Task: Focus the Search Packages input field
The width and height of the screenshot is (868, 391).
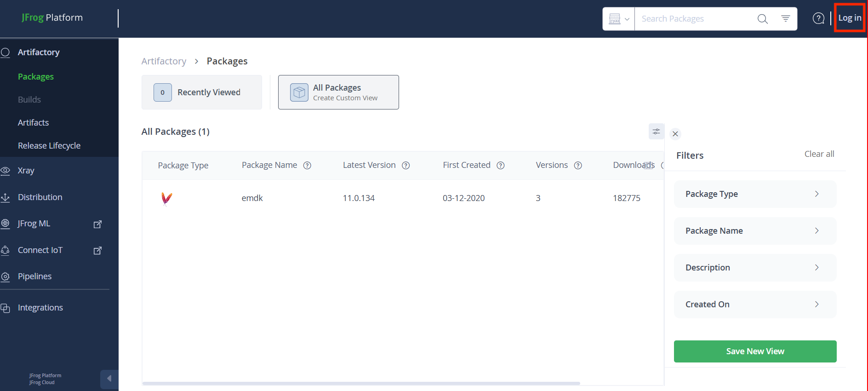Action: 694,19
